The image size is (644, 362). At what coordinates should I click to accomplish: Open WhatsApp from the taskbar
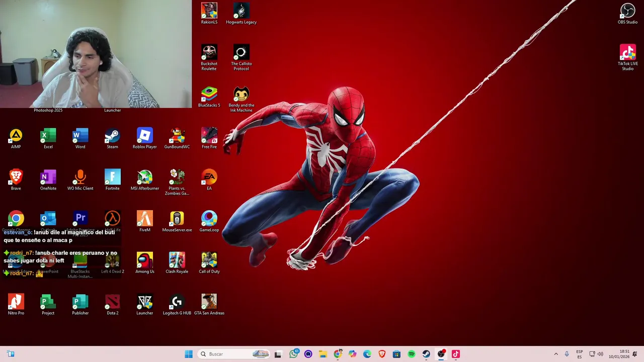click(x=294, y=354)
